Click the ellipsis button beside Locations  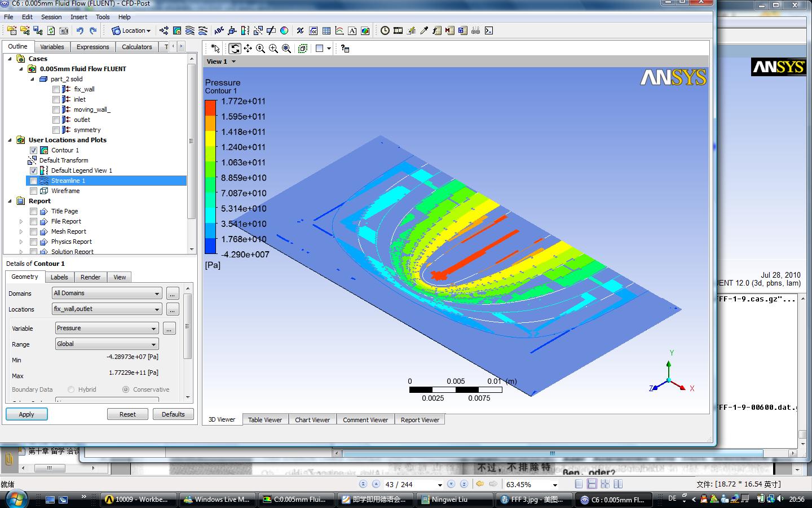coord(173,309)
